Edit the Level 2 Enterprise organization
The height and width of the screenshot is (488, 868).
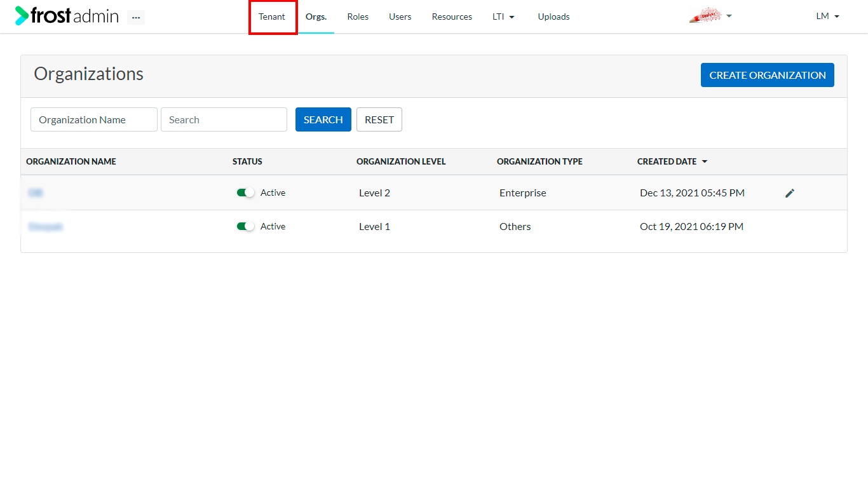click(790, 193)
